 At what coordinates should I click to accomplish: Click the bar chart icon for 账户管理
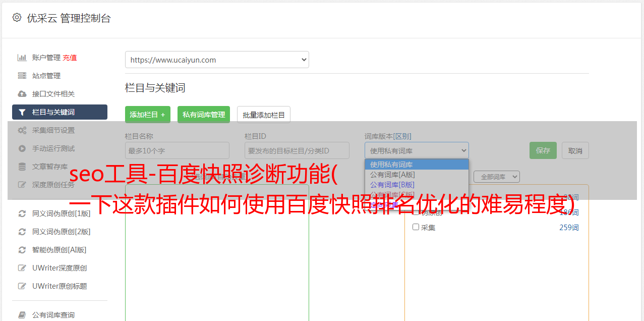pyautogui.click(x=22, y=58)
